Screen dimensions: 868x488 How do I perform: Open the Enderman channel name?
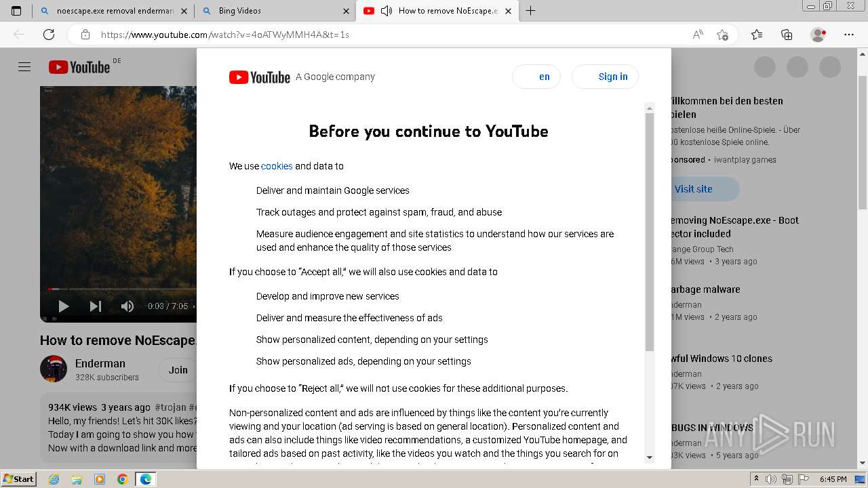(100, 363)
